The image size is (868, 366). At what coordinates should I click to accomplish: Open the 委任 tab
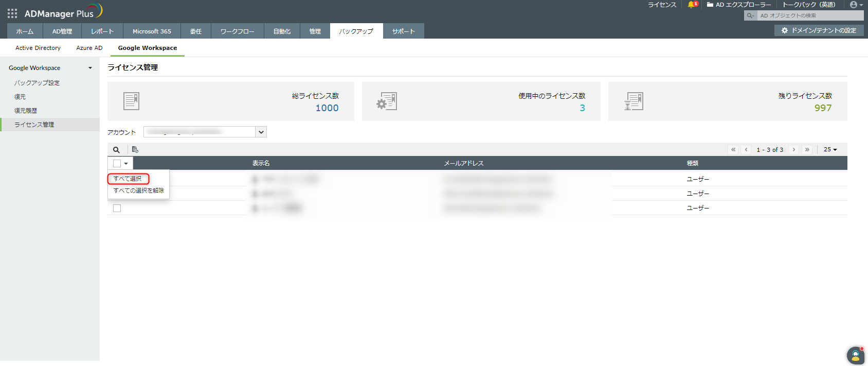point(196,31)
